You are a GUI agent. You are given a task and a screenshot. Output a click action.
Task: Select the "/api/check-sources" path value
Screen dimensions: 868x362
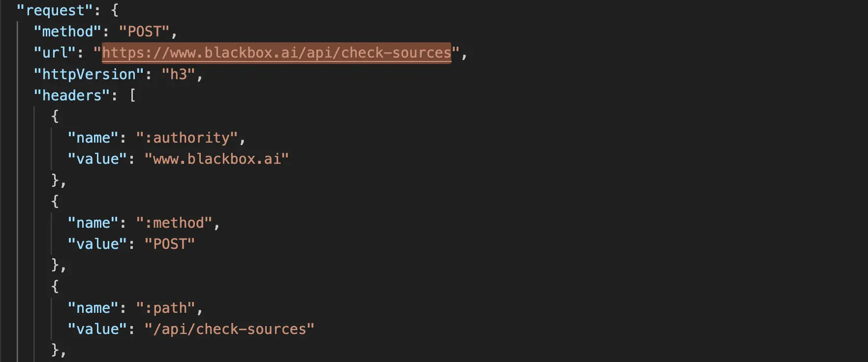(229, 329)
